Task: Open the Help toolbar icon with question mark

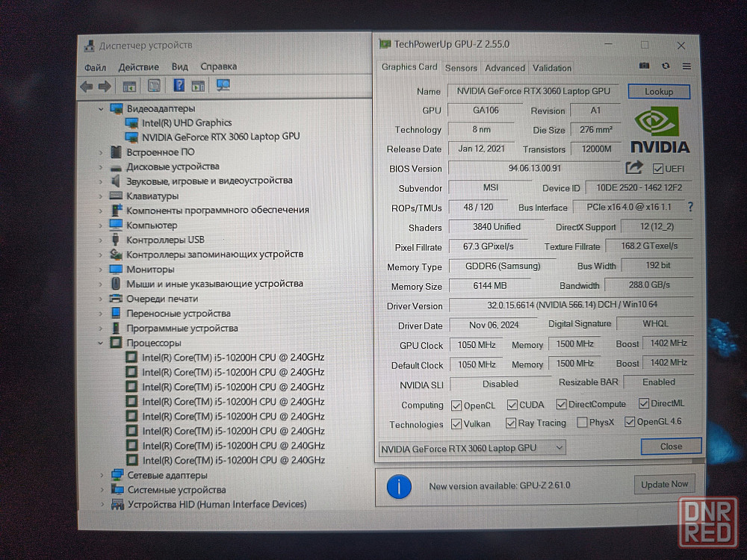Action: 179,85
